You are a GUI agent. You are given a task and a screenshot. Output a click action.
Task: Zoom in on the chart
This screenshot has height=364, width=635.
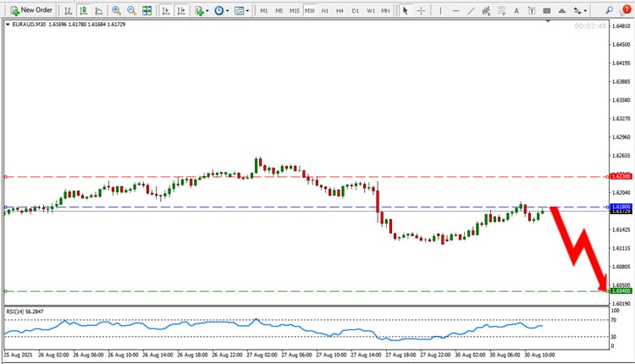tap(116, 10)
